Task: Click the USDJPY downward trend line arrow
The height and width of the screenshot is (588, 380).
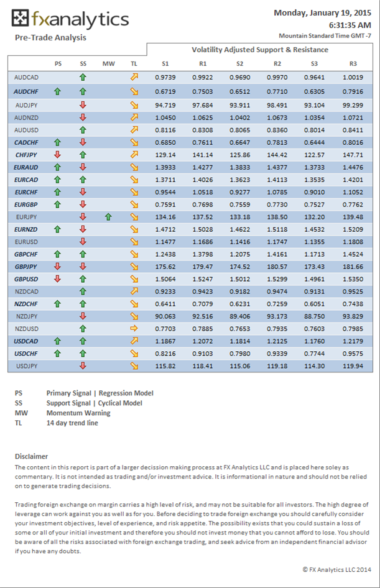Action: pyautogui.click(x=134, y=366)
